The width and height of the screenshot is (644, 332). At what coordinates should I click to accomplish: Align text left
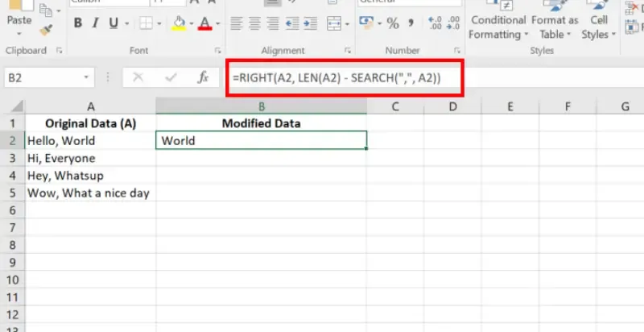(x=237, y=23)
